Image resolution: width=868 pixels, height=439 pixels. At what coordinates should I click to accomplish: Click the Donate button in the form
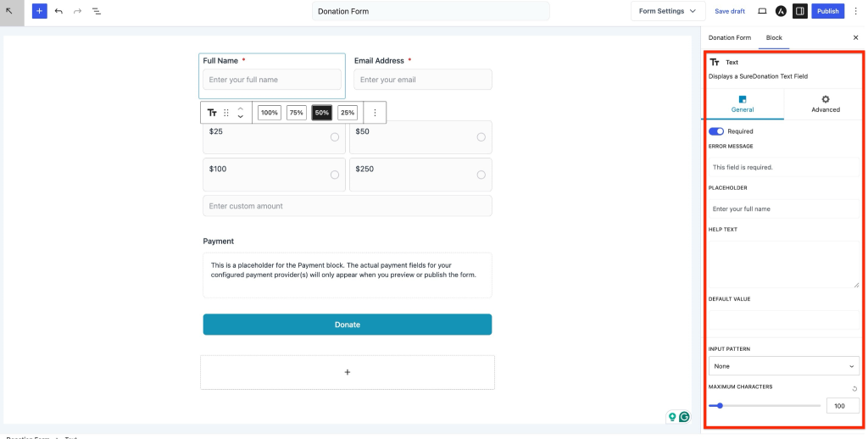pos(347,325)
